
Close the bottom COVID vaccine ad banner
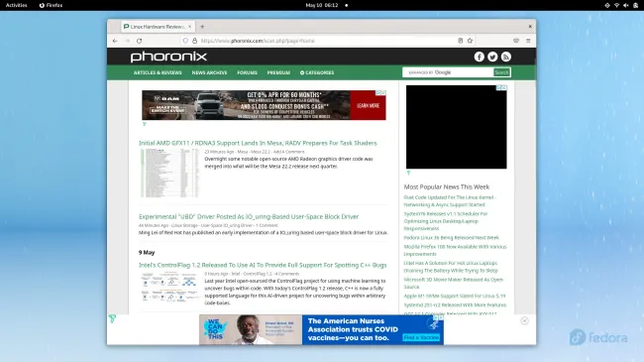pos(524,321)
